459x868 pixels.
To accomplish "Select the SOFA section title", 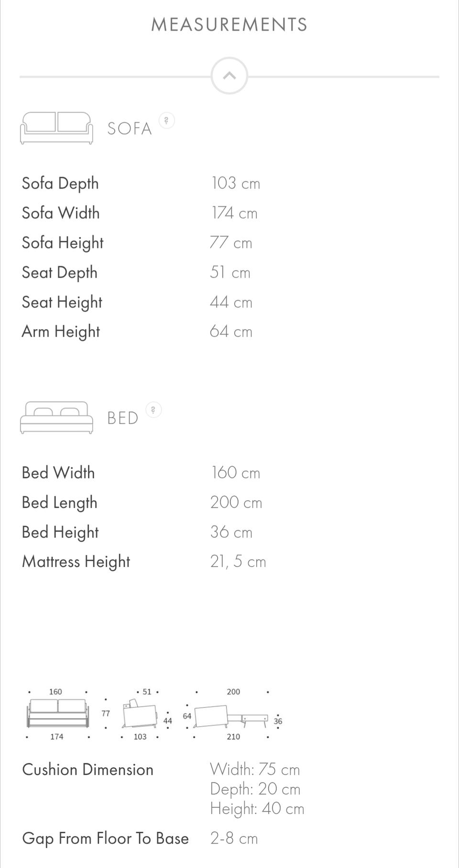I will pyautogui.click(x=130, y=129).
